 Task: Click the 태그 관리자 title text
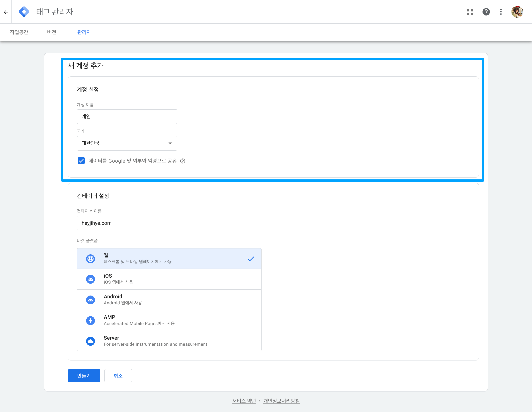point(54,12)
